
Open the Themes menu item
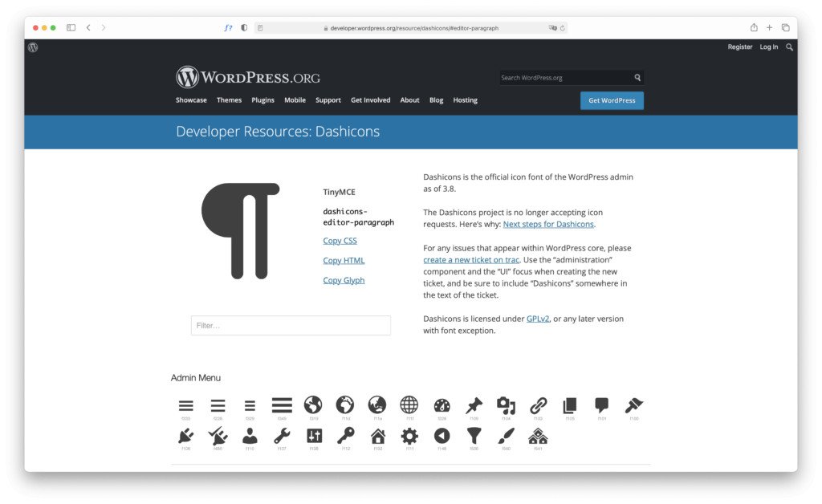[229, 100]
